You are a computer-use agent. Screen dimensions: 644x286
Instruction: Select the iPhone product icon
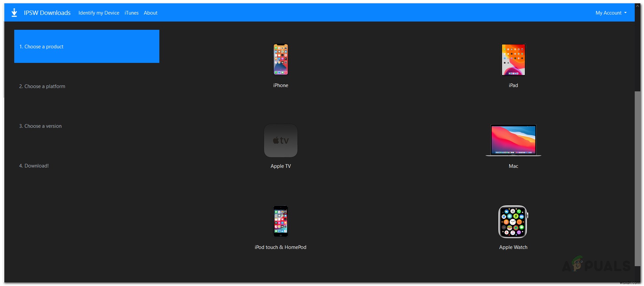(281, 60)
